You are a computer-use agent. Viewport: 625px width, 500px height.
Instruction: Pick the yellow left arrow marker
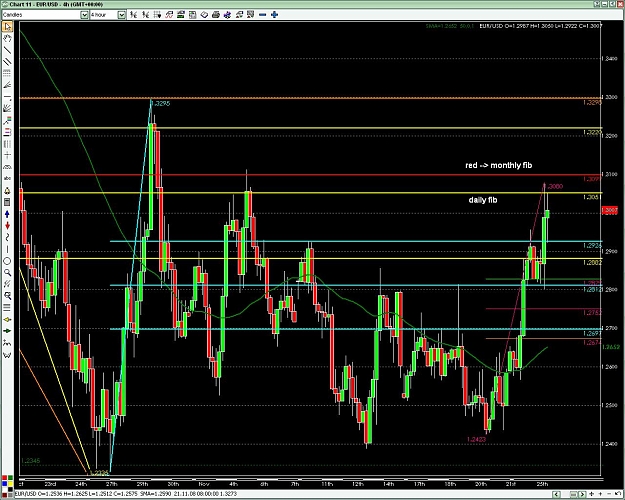pyautogui.click(x=7, y=319)
